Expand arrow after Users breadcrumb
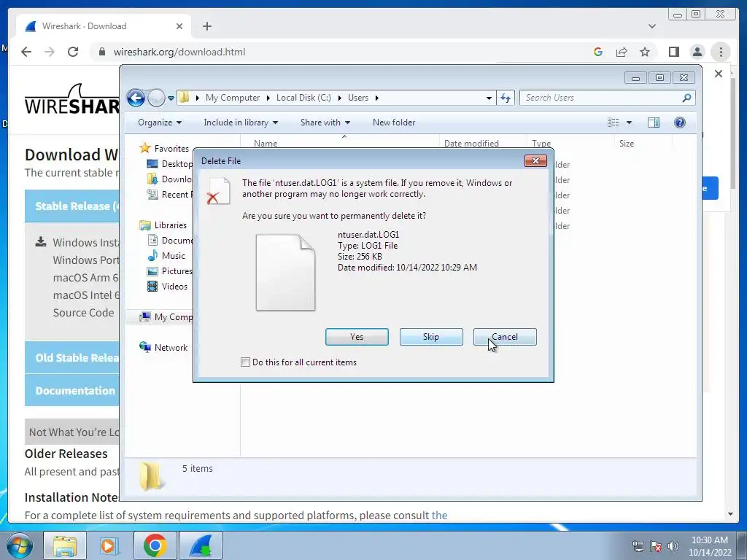This screenshot has height=560, width=747. [377, 98]
